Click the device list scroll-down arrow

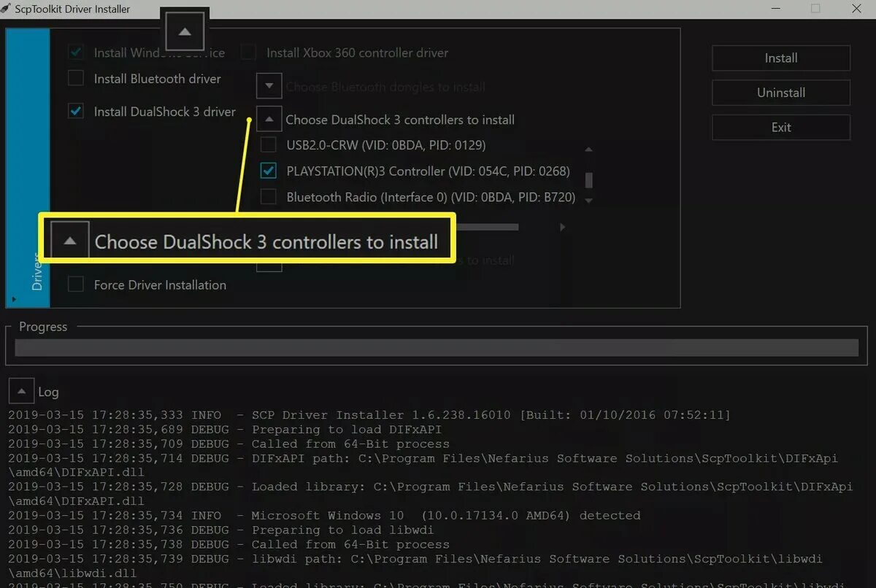(589, 200)
